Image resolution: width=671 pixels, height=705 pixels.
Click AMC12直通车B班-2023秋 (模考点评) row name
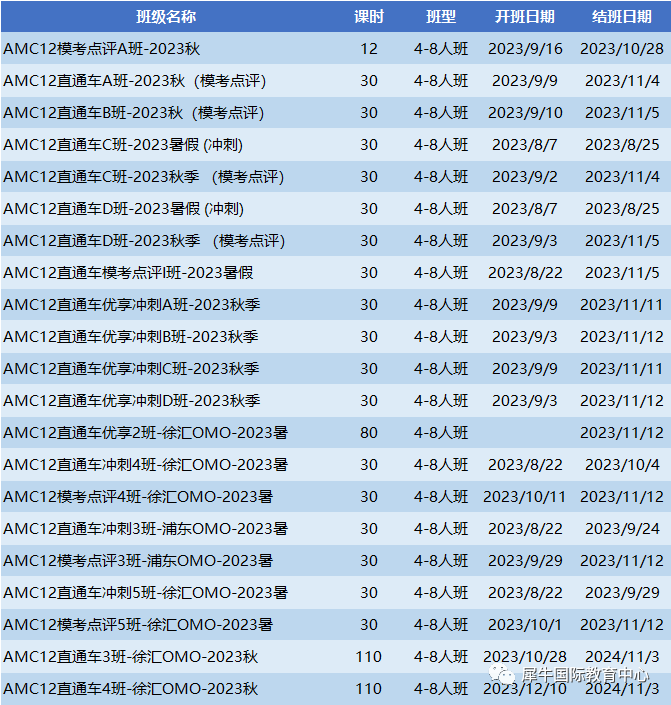coord(134,113)
